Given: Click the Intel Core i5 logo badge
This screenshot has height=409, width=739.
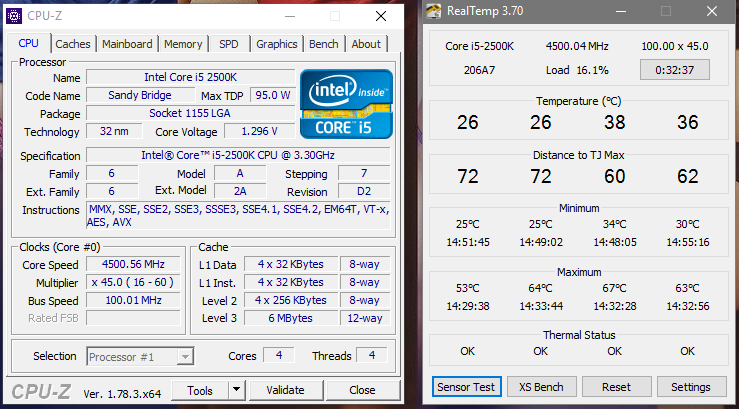Looking at the screenshot, I should point(346,104).
